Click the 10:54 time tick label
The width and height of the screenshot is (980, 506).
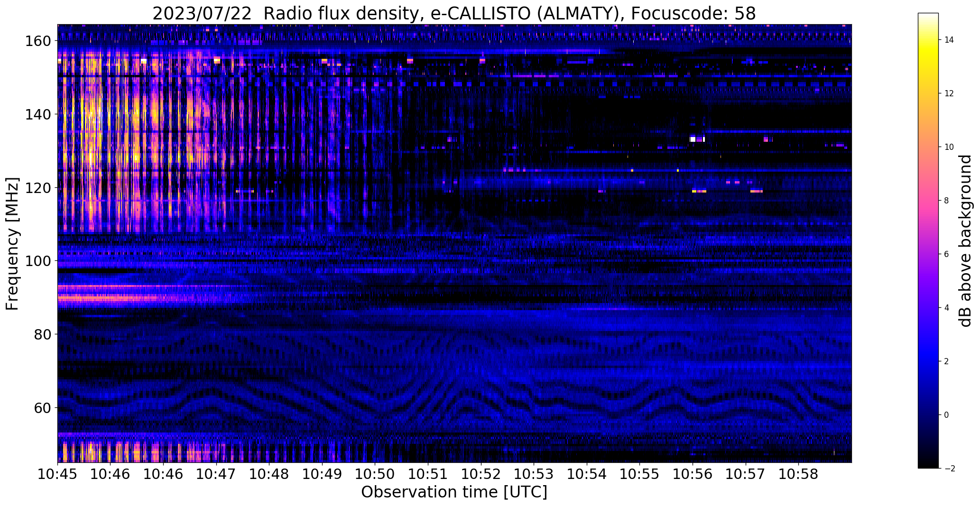587,474
